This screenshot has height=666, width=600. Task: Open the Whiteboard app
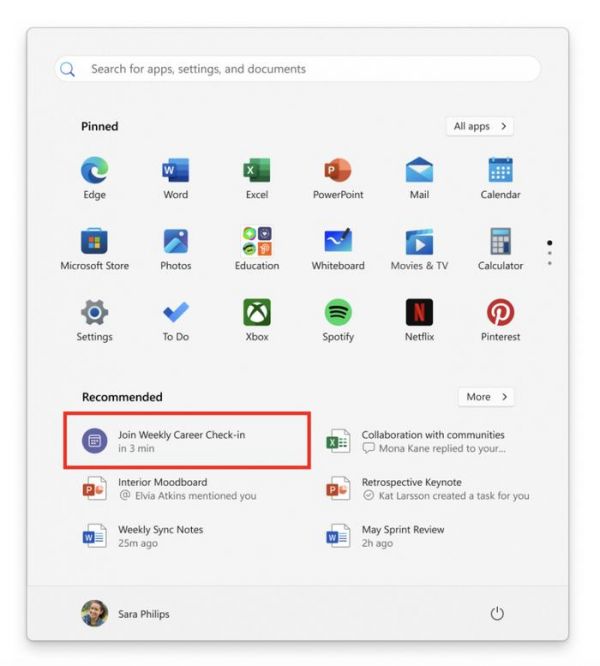coord(338,243)
